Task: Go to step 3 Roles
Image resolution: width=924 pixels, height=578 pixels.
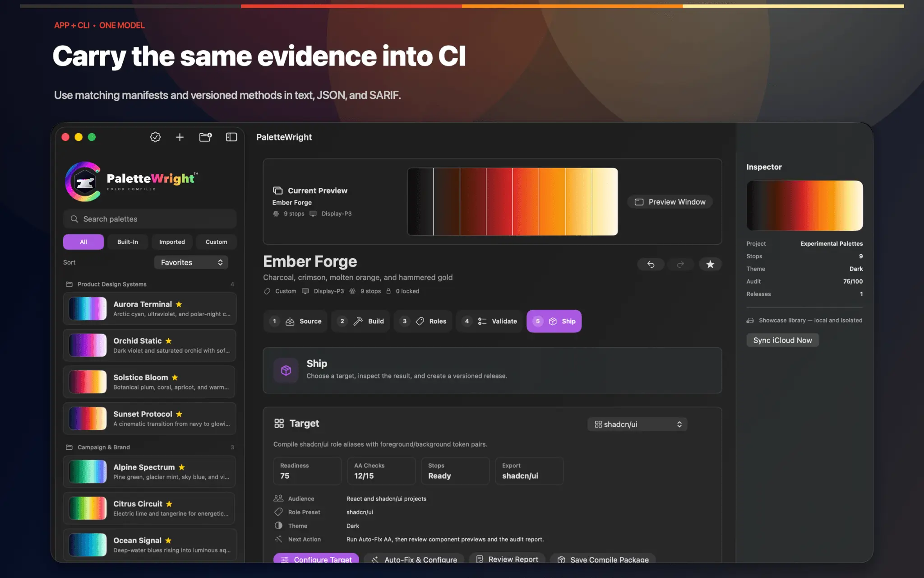Action: tap(423, 321)
